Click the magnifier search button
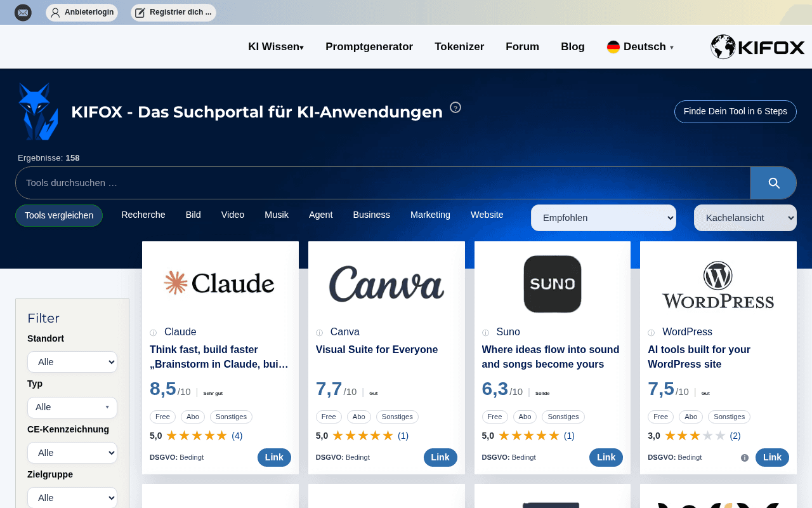Image resolution: width=812 pixels, height=508 pixels. [x=773, y=183]
